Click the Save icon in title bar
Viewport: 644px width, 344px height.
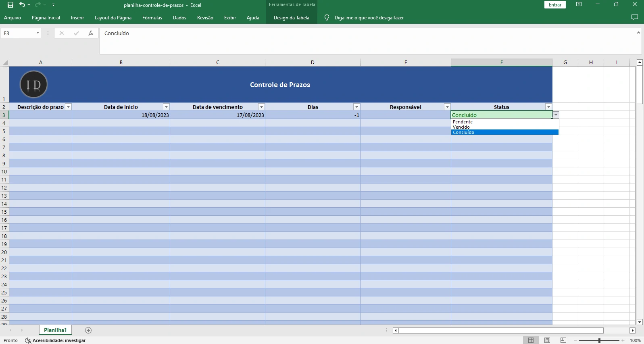pyautogui.click(x=10, y=5)
